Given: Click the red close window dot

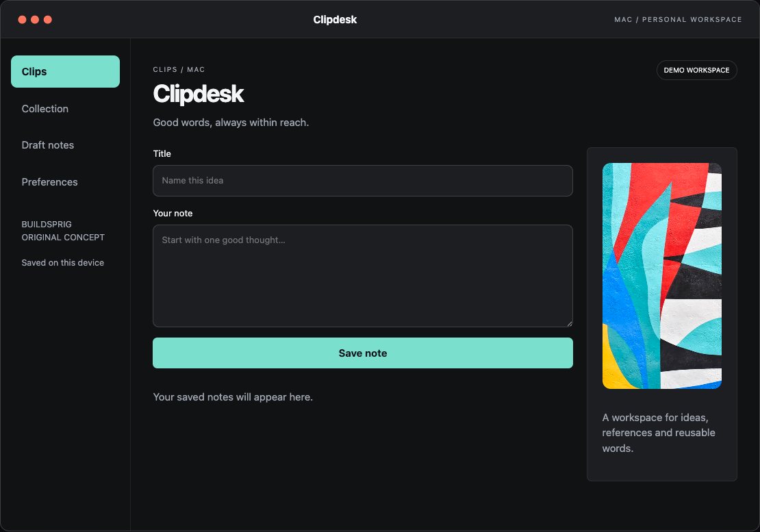Looking at the screenshot, I should [23, 19].
